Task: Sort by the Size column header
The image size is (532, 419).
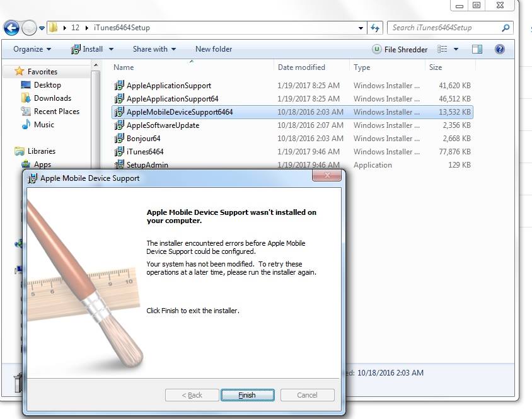Action: click(436, 67)
